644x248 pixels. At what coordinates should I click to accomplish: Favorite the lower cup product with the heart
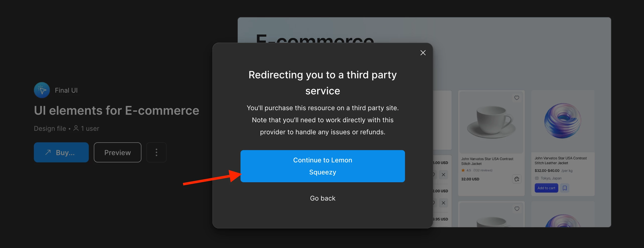point(517,209)
